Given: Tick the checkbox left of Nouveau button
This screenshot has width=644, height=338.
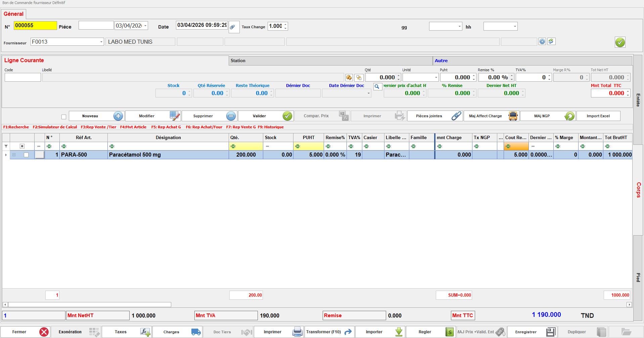Looking at the screenshot, I should tap(64, 117).
